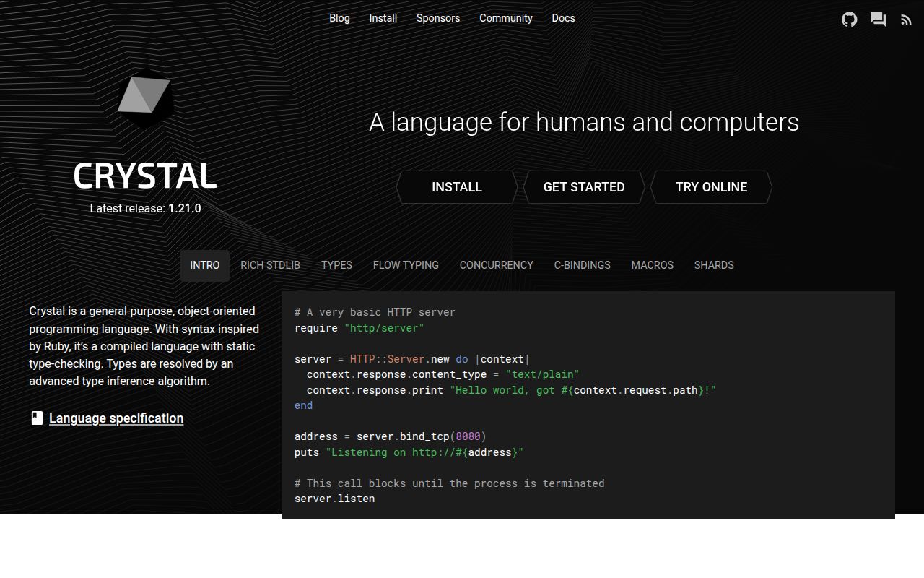
Task: Open the forum chat bubbles icon
Action: coord(878,20)
